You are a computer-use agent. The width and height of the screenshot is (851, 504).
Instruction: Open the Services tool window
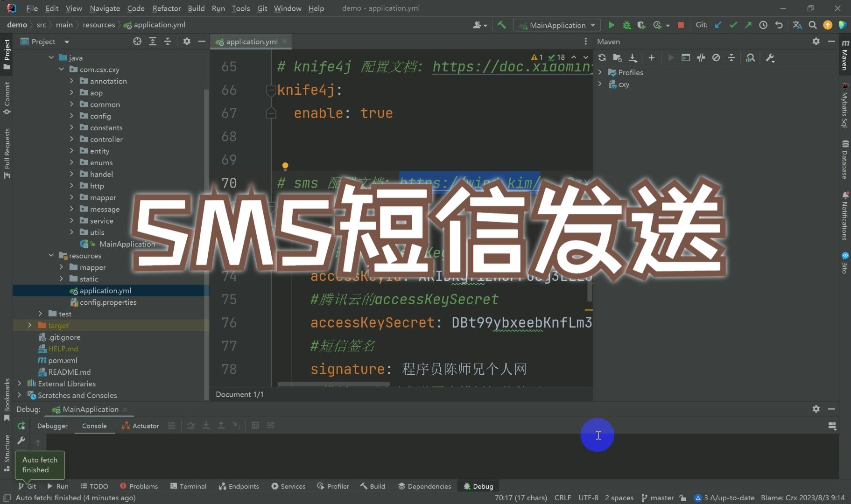tap(288, 486)
